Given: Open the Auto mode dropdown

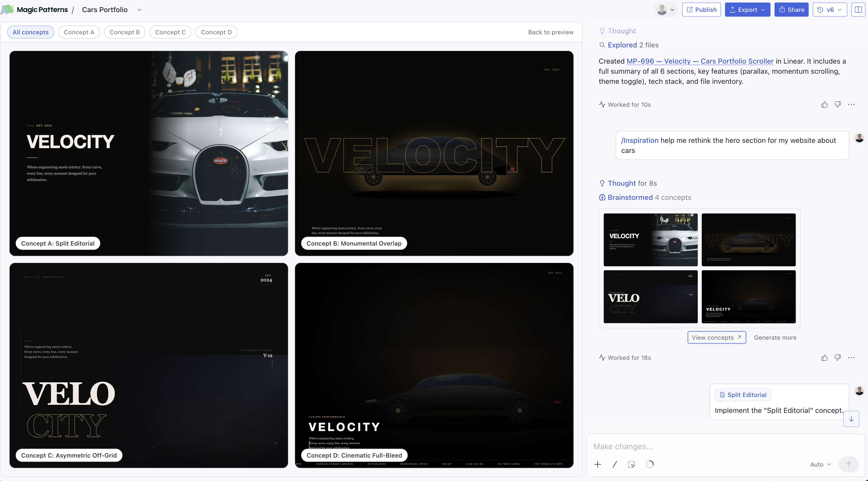Looking at the screenshot, I should point(821,465).
